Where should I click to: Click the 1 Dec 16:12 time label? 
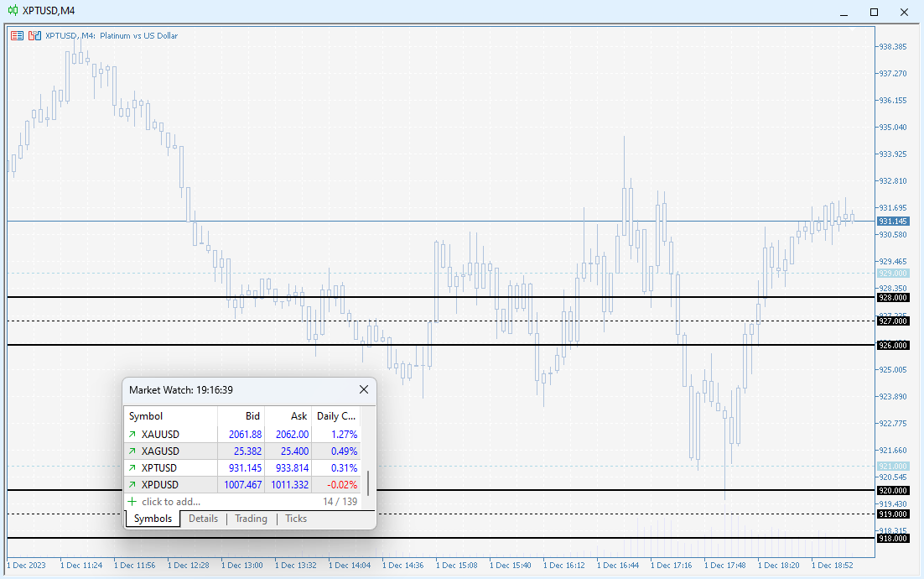(564, 566)
